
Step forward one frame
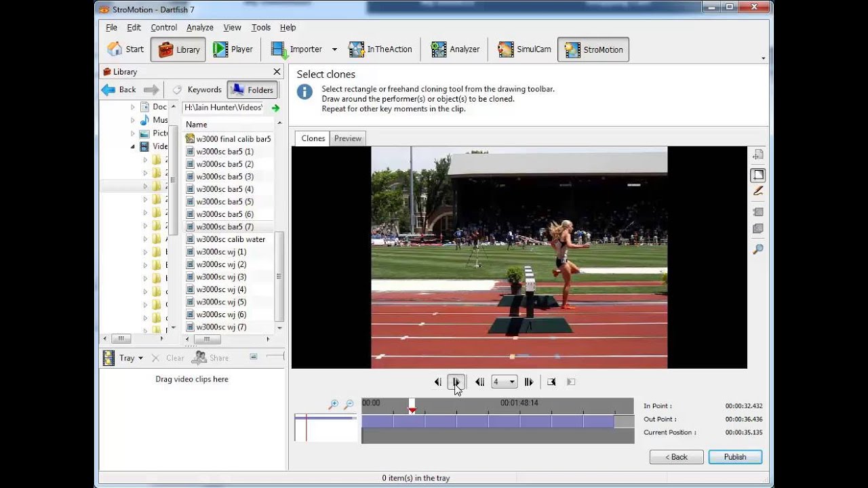tap(456, 382)
